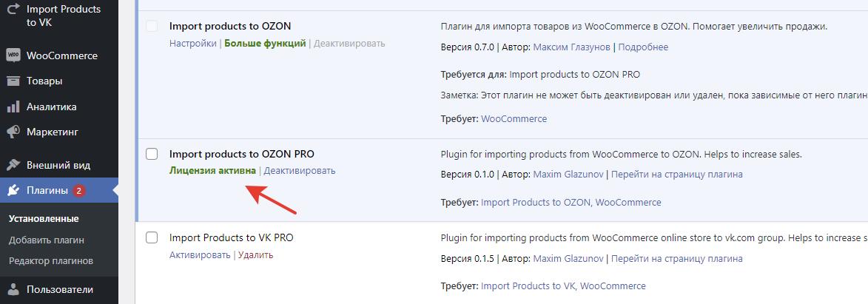Screen dimensions: 868x304
Task: Click the Внешний вид paintbrush icon
Action: (x=13, y=165)
